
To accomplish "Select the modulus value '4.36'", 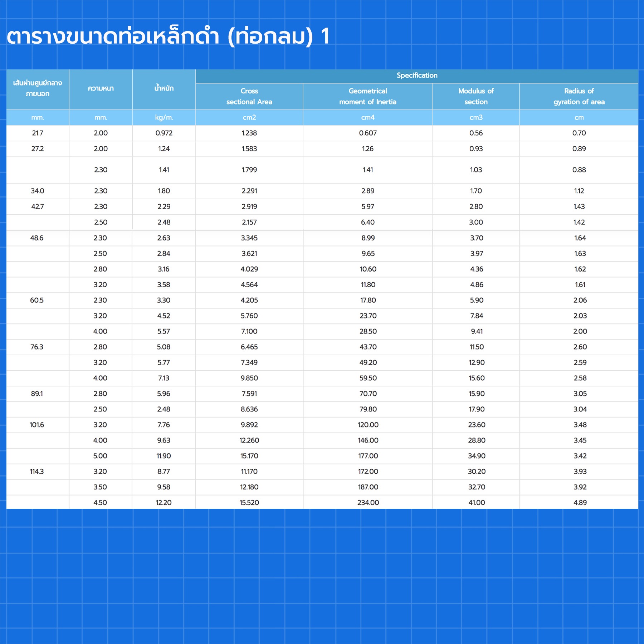I will tap(477, 269).
